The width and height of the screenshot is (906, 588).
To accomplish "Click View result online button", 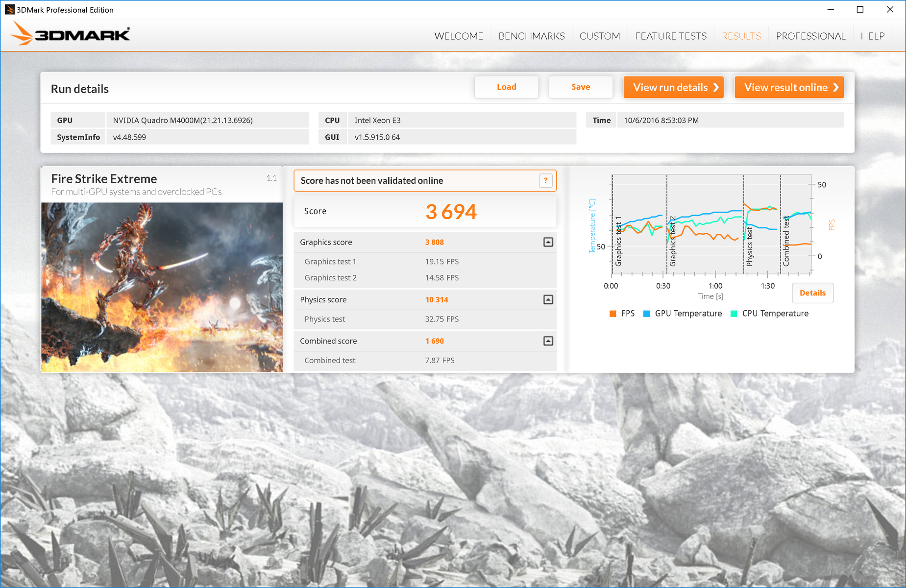I will (789, 87).
